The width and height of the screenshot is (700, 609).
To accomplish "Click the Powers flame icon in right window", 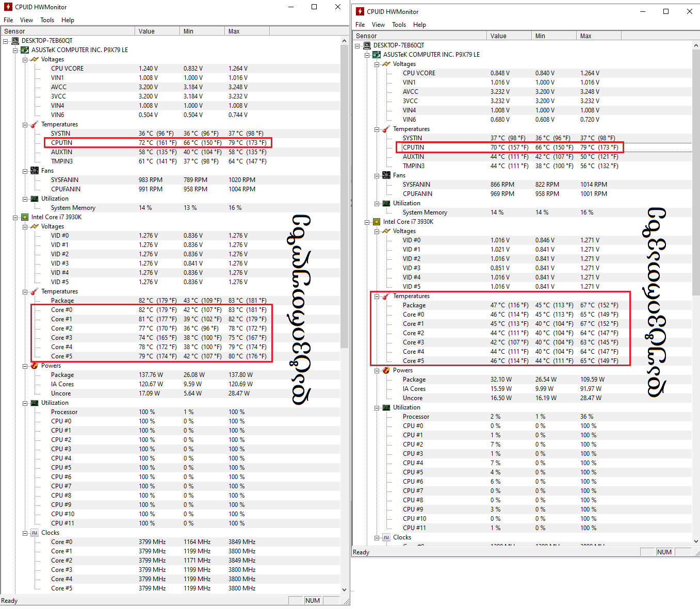I will tap(386, 370).
